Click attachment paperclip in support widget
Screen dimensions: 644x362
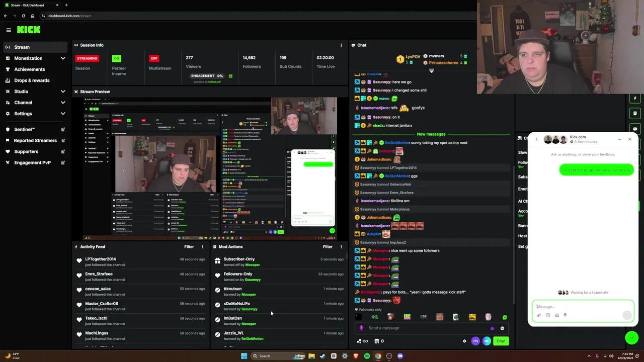pyautogui.click(x=539, y=315)
